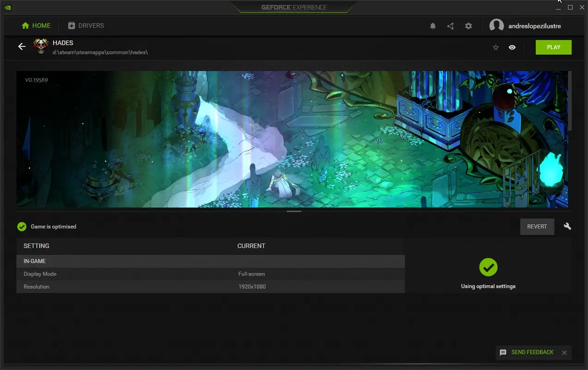Click REVERT to undo optimization

tap(537, 226)
